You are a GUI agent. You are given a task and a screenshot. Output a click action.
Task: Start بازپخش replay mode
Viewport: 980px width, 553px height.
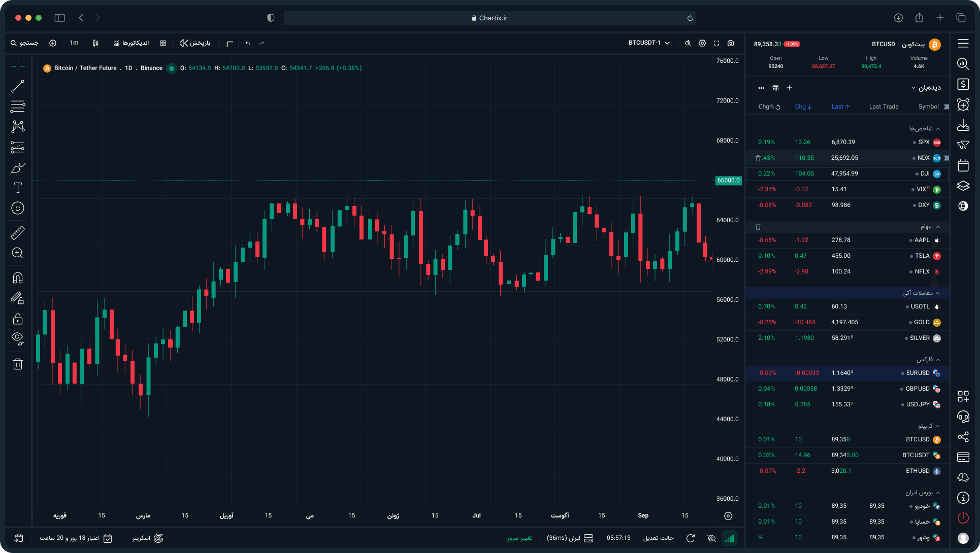pyautogui.click(x=195, y=43)
